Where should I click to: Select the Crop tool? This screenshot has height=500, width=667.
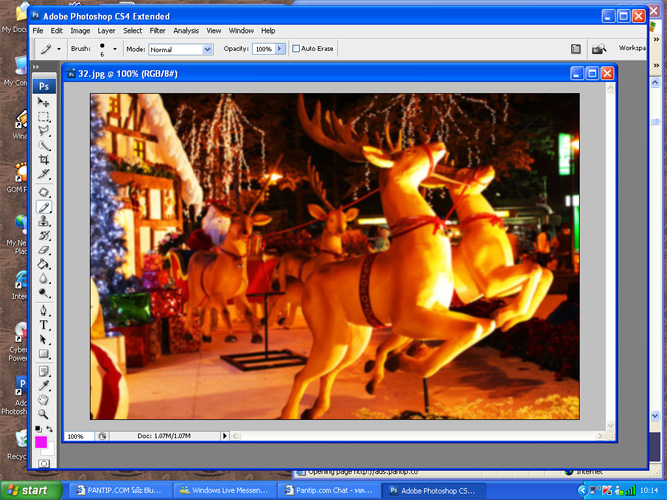[x=43, y=160]
